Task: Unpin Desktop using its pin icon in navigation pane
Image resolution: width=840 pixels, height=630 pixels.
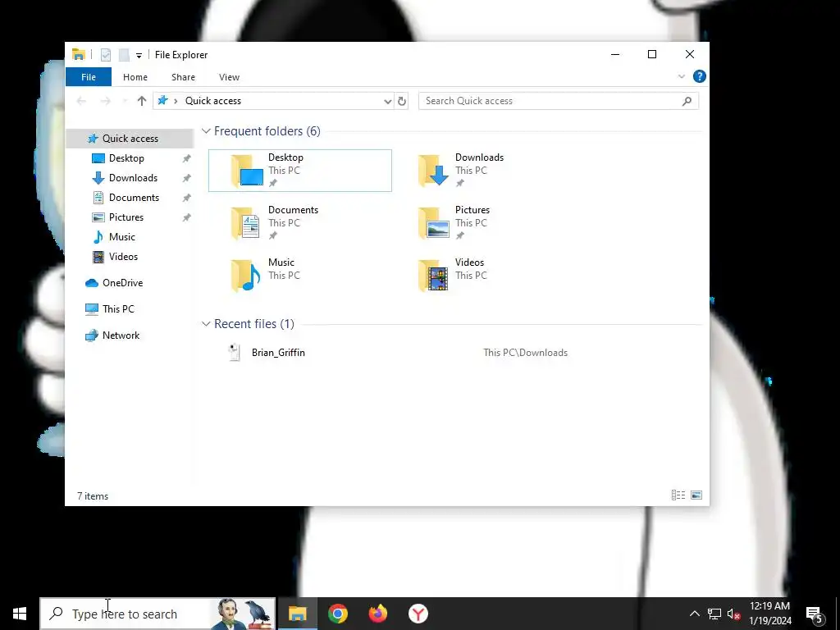Action: click(186, 158)
